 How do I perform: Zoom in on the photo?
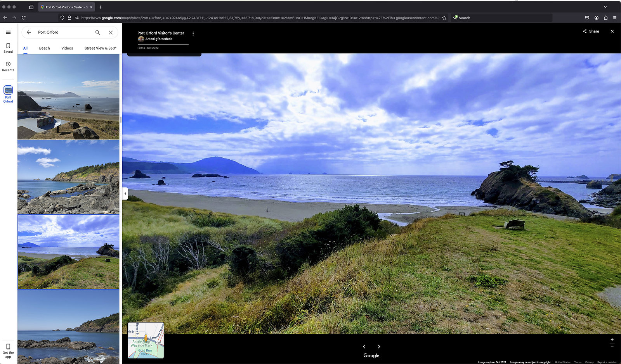[612, 340]
